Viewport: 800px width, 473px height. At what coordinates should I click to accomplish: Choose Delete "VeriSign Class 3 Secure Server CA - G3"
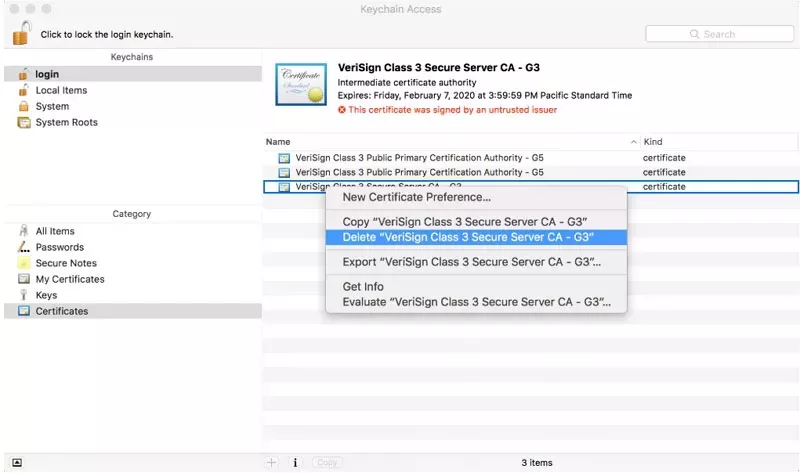[x=468, y=237]
